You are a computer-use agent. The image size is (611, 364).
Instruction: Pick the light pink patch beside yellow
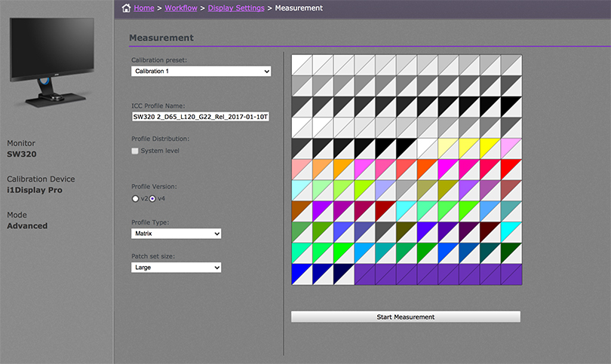click(511, 148)
